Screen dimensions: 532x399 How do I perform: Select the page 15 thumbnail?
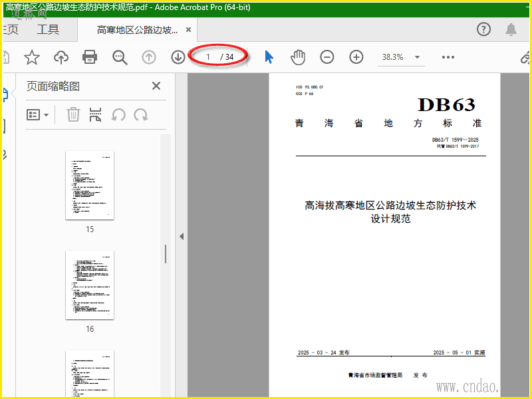pyautogui.click(x=90, y=186)
